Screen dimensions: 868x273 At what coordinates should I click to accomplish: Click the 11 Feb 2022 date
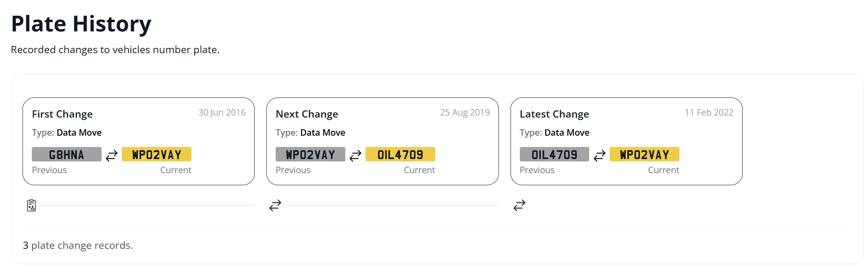tap(709, 112)
